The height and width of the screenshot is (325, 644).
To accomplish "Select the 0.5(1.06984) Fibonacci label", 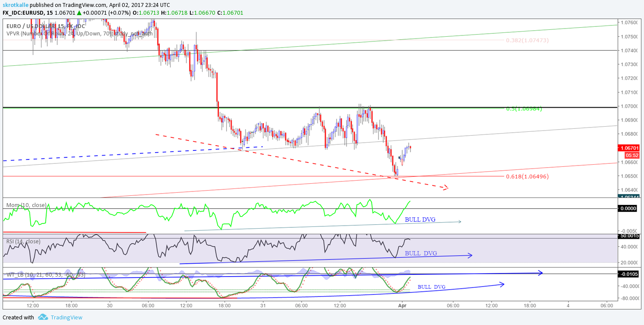I will 524,108.
